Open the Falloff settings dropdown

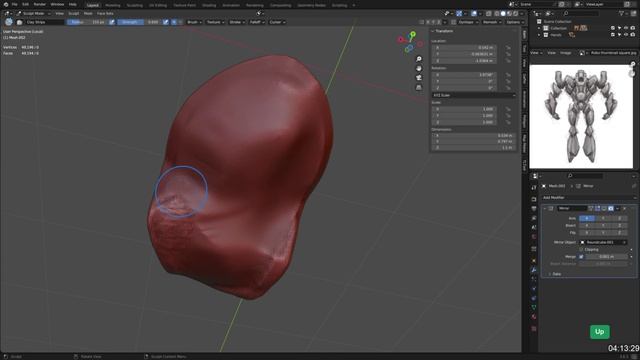(257, 22)
